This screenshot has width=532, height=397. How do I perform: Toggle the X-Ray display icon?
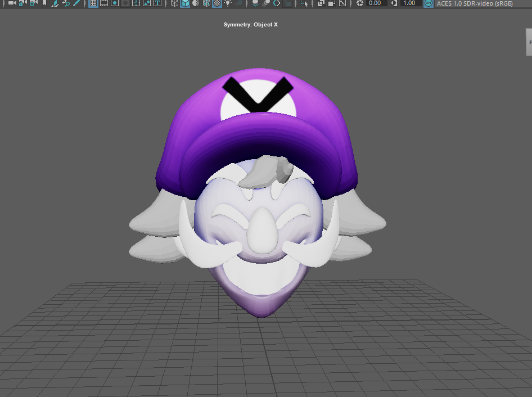(x=321, y=3)
